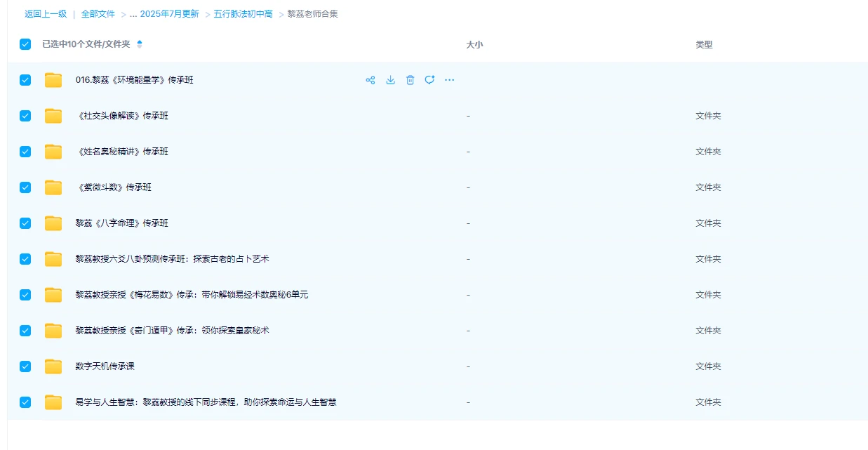This screenshot has height=450, width=868.
Task: Open folder 黎蕊教授六爻八卦预测传承班
Action: coord(173,259)
